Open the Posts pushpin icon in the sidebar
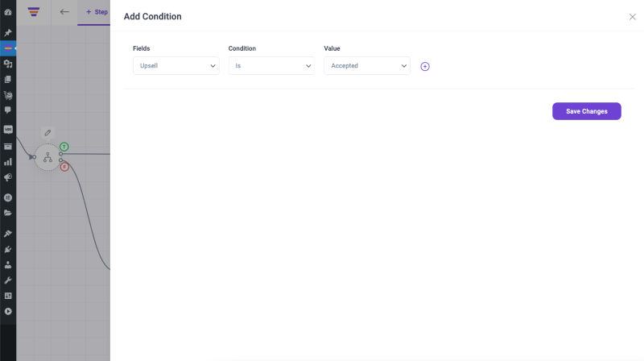Viewport: 644px width, 361px height. 8,32
